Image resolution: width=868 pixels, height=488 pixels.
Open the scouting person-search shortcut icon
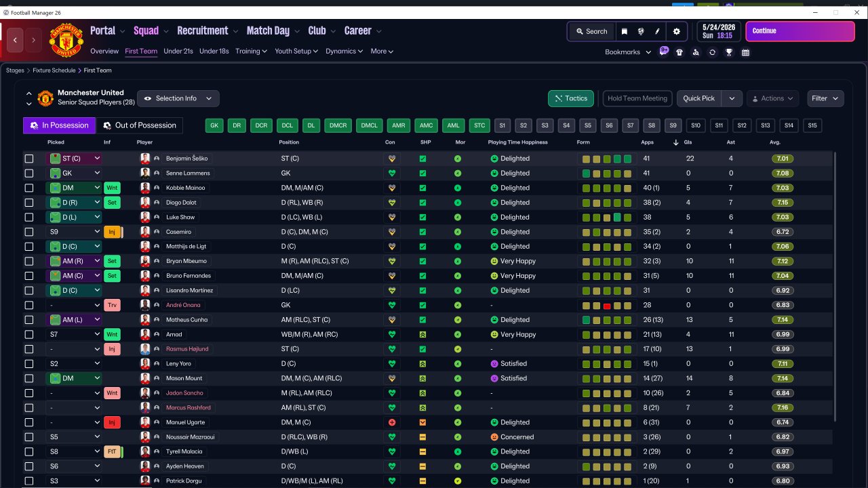tap(696, 52)
